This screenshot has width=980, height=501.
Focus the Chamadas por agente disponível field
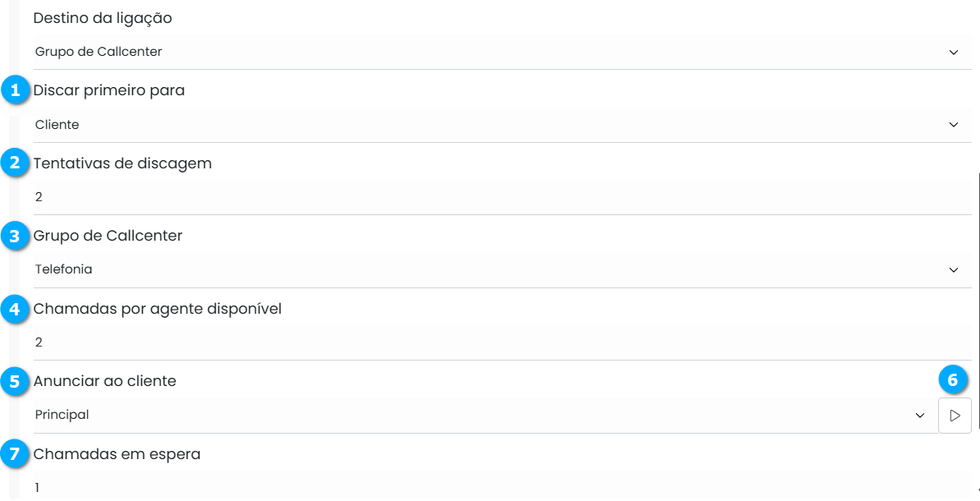pos(492,342)
